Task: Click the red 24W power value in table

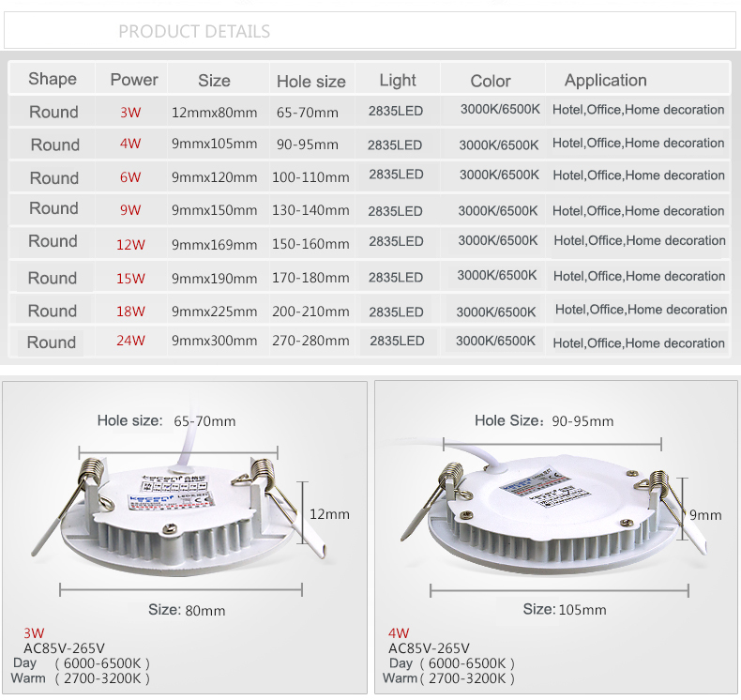Action: click(x=130, y=341)
